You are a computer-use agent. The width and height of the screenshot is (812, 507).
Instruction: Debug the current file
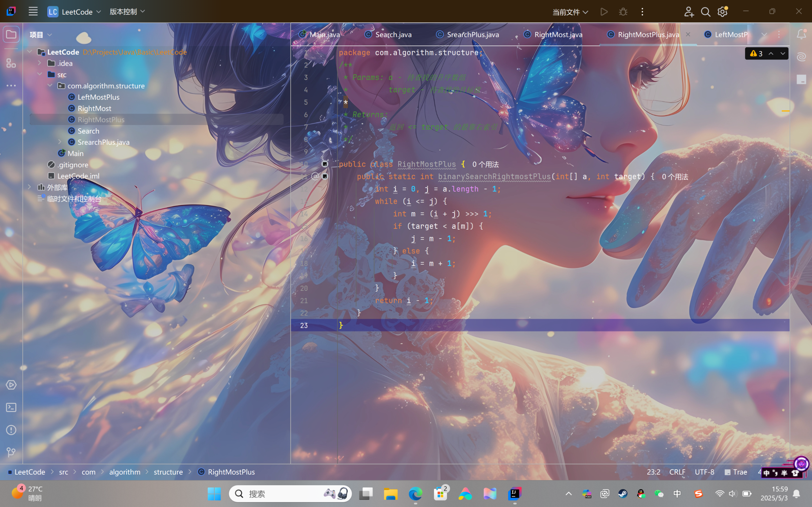coord(623,12)
